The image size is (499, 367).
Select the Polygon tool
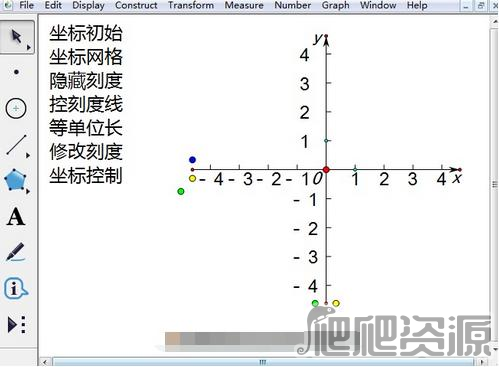point(15,180)
